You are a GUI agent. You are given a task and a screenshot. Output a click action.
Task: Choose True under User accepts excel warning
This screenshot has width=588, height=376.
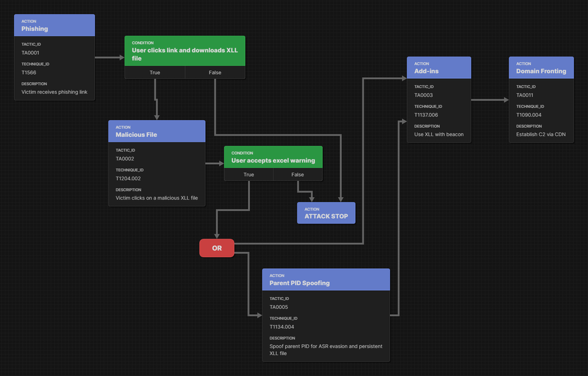pos(249,175)
